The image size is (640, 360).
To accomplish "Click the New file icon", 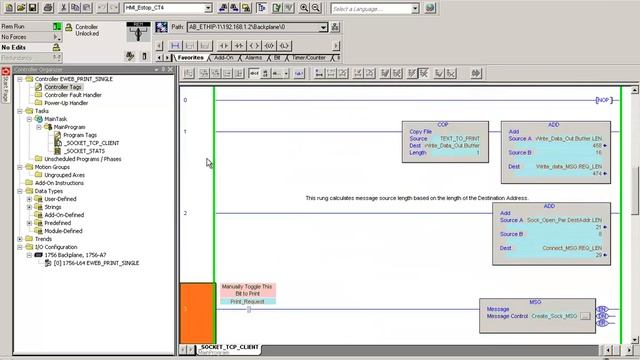I will (9, 8).
